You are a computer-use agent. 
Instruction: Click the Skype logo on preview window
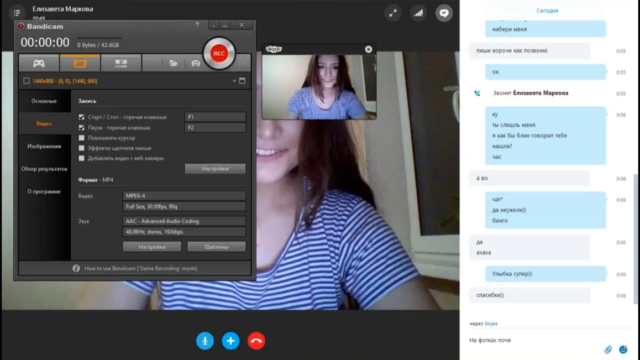click(x=274, y=49)
